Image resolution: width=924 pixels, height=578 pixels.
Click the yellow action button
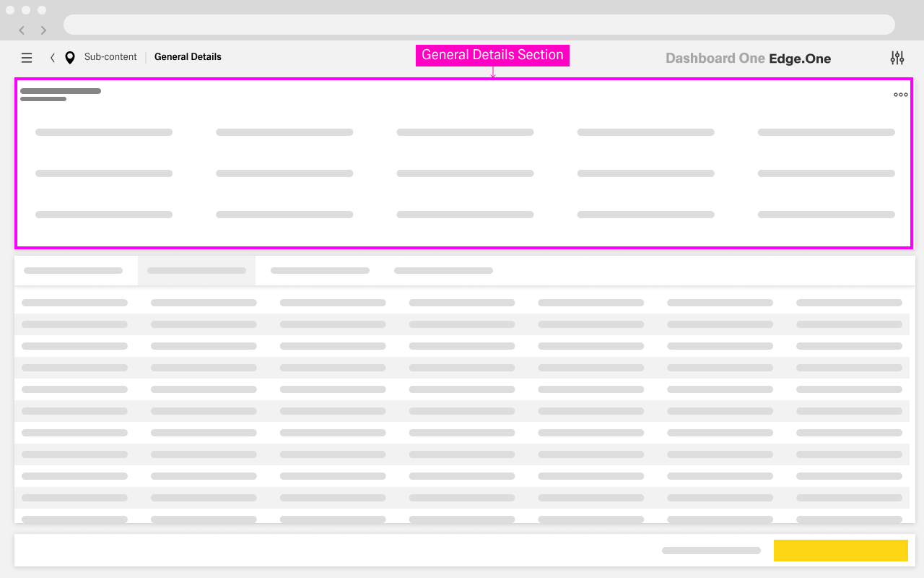tap(841, 551)
